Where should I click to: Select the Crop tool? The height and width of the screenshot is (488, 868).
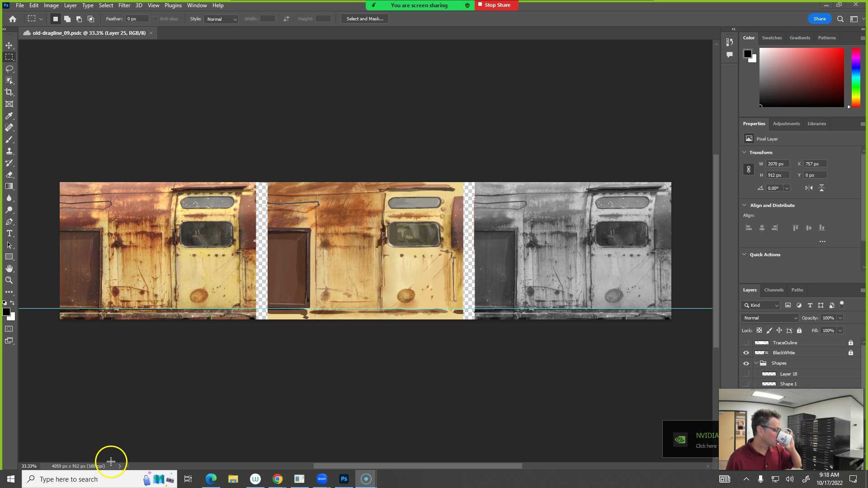(9, 92)
